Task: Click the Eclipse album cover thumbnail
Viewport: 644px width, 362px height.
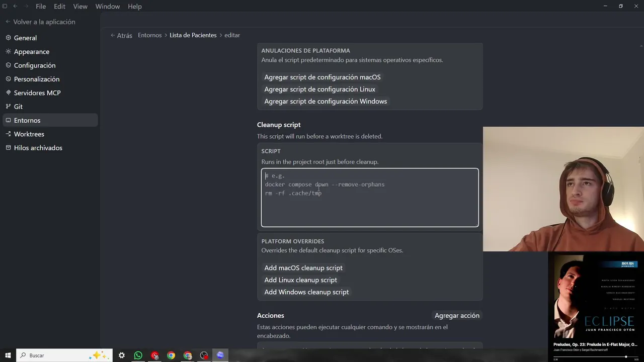Action: pos(596,296)
